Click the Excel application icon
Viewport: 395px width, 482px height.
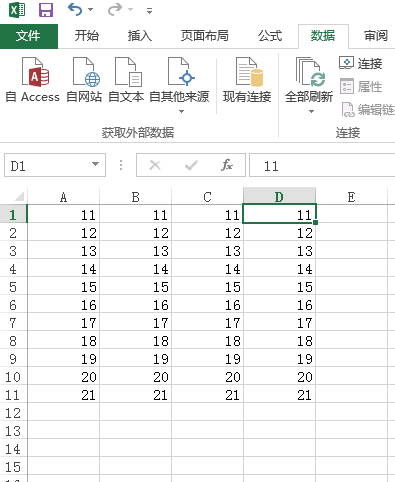[17, 10]
